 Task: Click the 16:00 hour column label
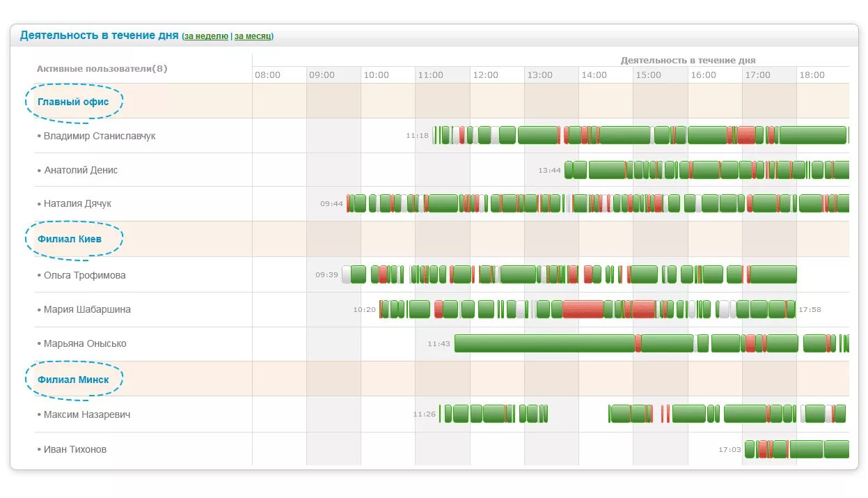click(704, 75)
